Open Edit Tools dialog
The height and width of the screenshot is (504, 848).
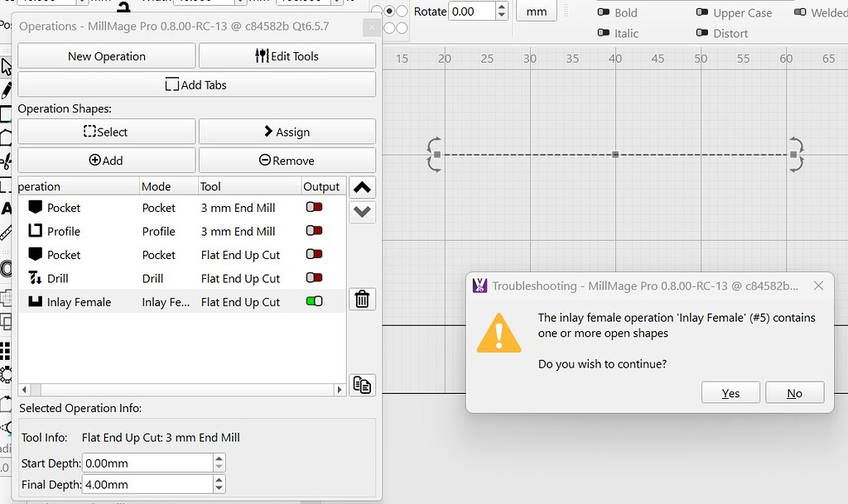pyautogui.click(x=287, y=56)
